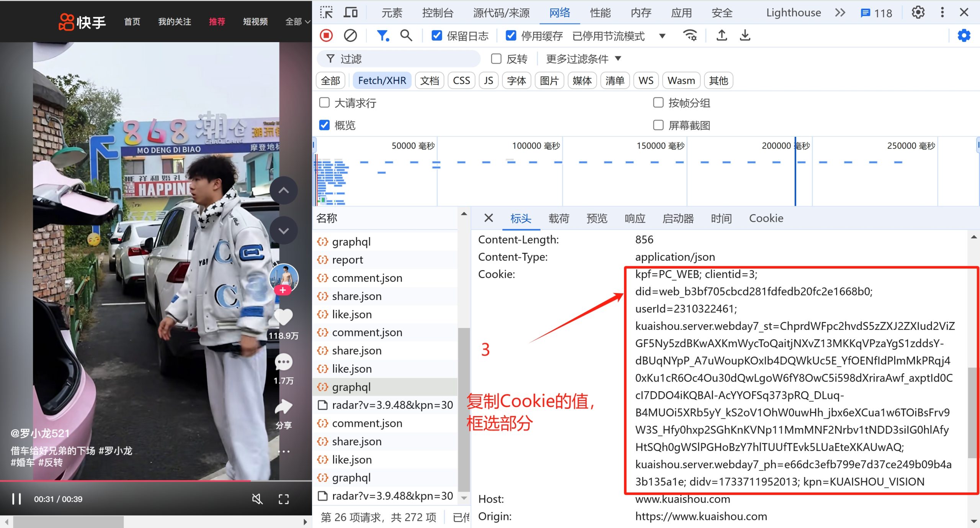The image size is (980, 528).
Task: Like the video heart icon
Action: click(x=283, y=318)
